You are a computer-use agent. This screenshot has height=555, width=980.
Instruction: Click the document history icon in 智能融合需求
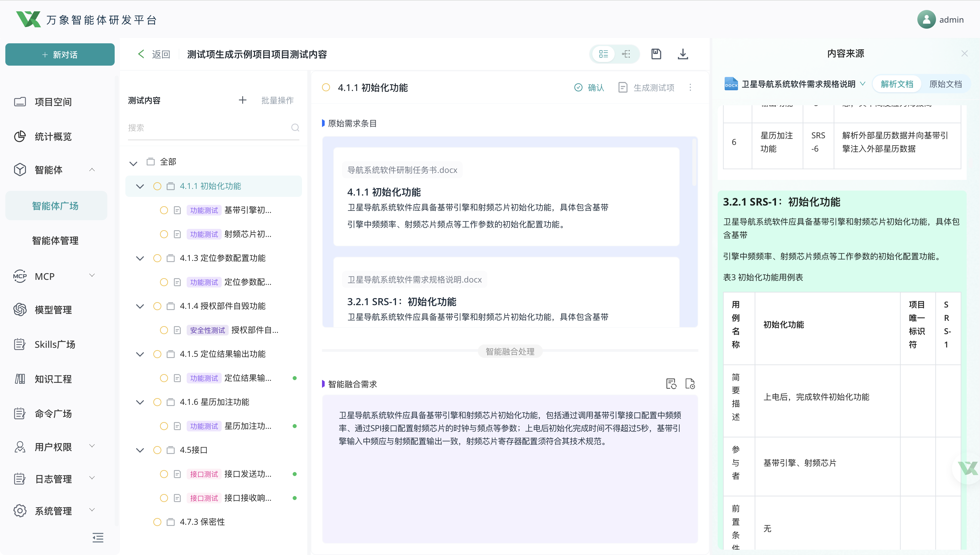(x=690, y=383)
